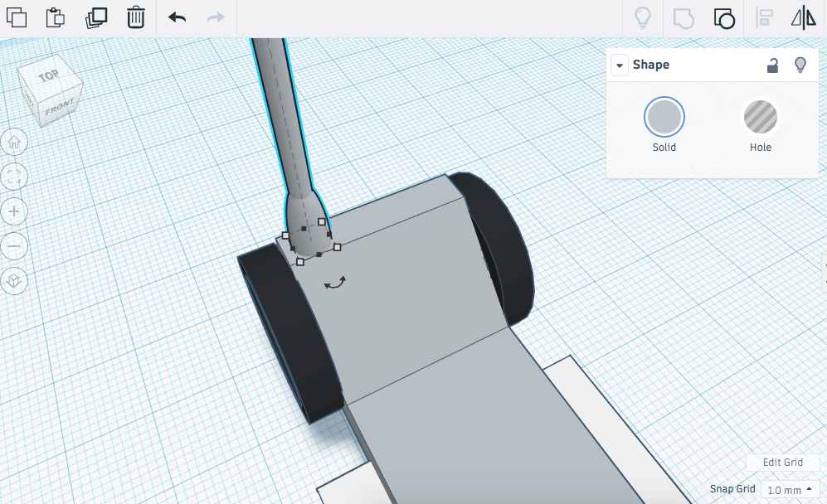827x504 pixels.
Task: Click the Snap Grid label
Action: click(732, 489)
